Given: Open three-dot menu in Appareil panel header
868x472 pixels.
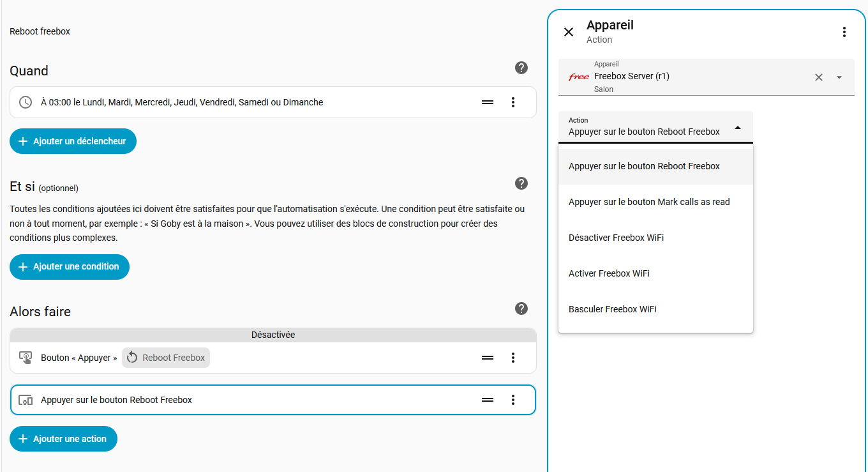Looking at the screenshot, I should (844, 32).
